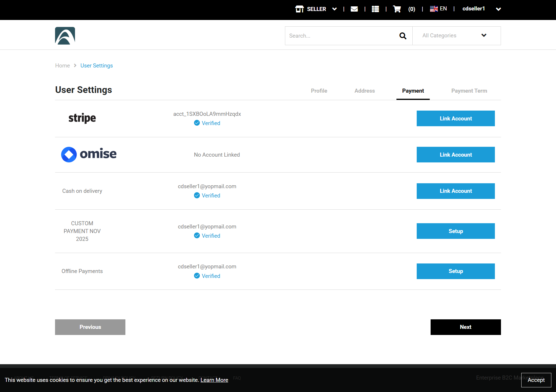Go to Home breadcrumb
Screen dimensions: 556x392
63,65
